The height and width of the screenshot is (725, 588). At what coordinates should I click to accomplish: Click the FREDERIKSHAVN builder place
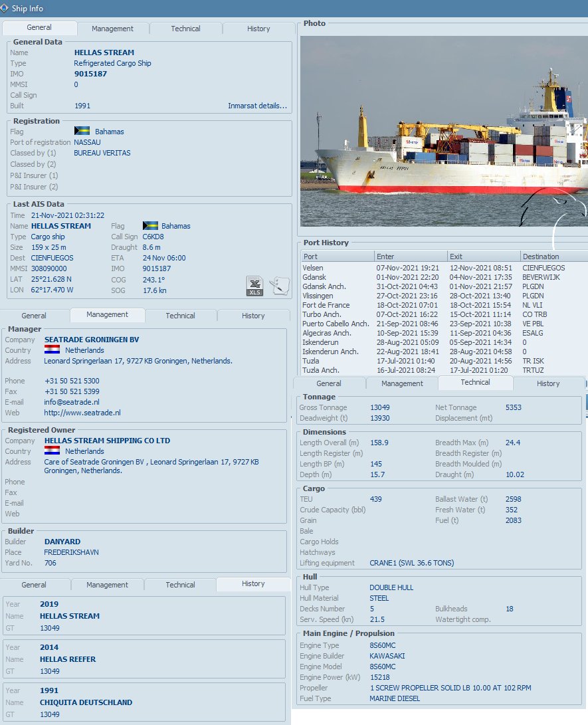coord(71,552)
